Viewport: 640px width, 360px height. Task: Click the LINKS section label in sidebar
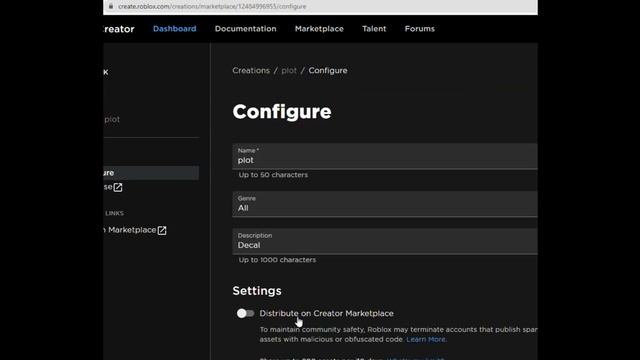click(114, 213)
